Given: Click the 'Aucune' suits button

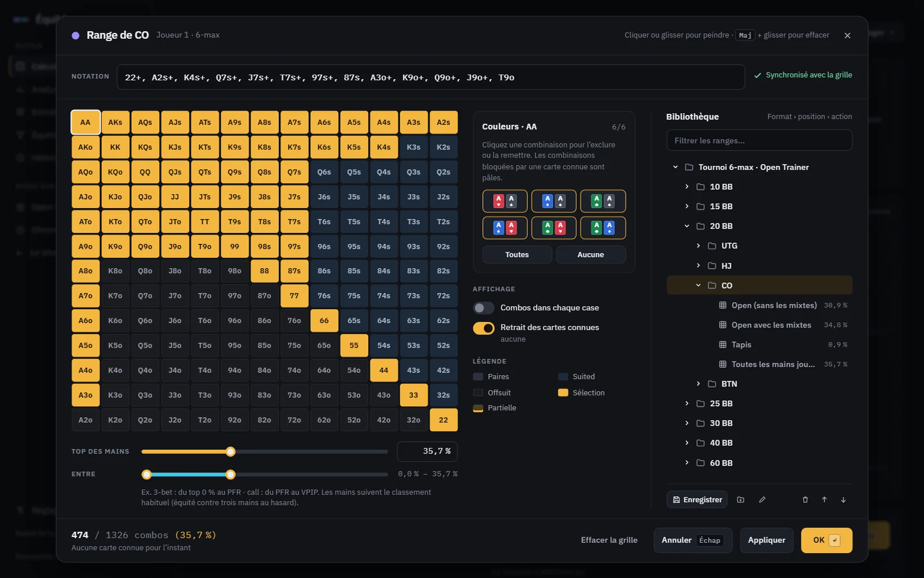Looking at the screenshot, I should click(x=591, y=254).
